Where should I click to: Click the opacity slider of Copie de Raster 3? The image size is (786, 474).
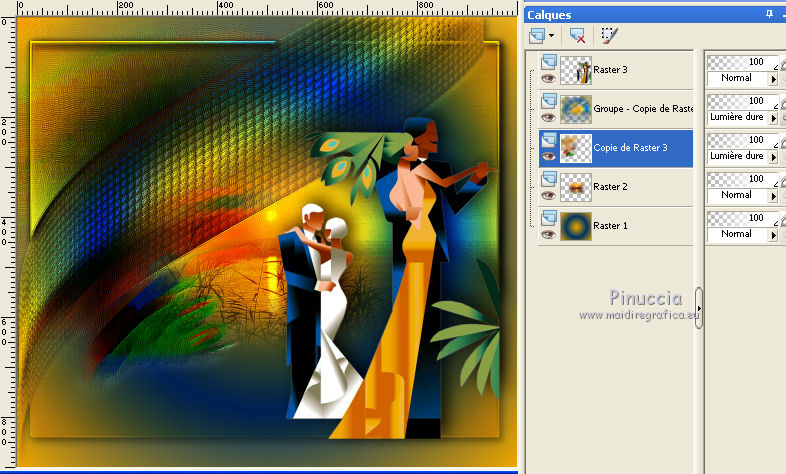tap(742, 140)
